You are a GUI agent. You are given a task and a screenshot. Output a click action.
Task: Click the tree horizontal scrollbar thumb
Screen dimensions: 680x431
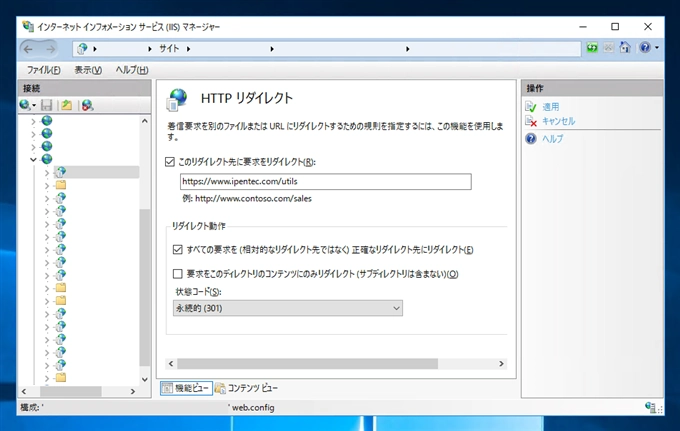[71, 391]
